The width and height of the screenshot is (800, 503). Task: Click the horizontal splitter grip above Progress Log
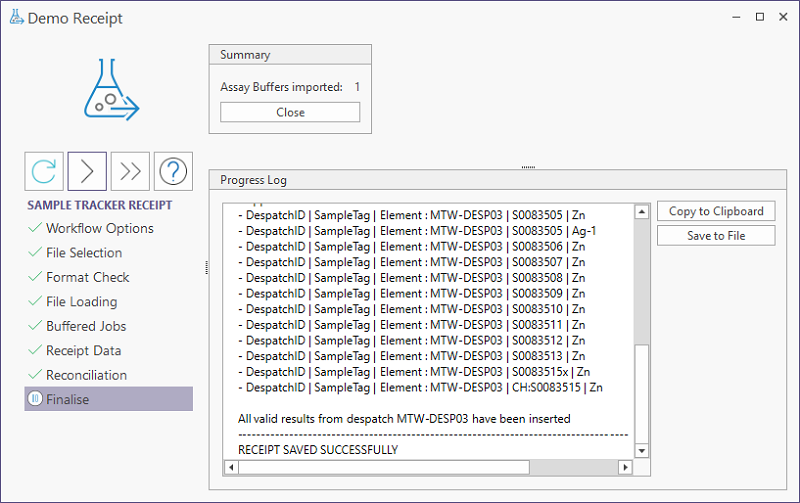tap(528, 167)
